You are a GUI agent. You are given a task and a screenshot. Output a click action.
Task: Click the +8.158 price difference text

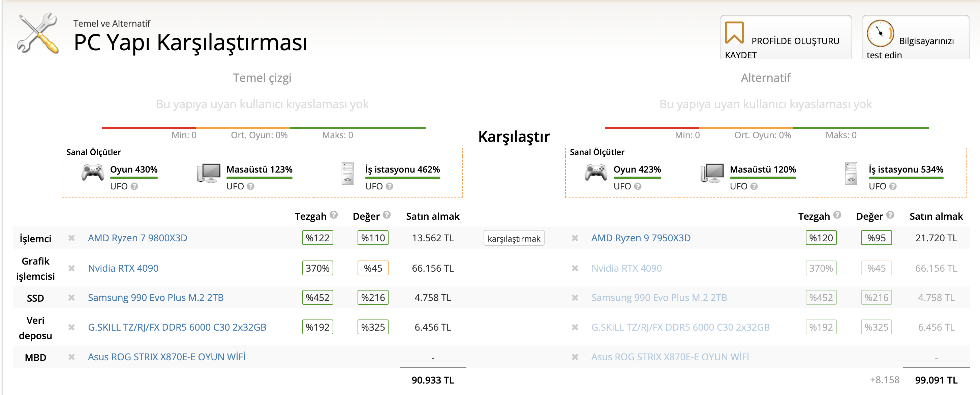[x=885, y=380]
